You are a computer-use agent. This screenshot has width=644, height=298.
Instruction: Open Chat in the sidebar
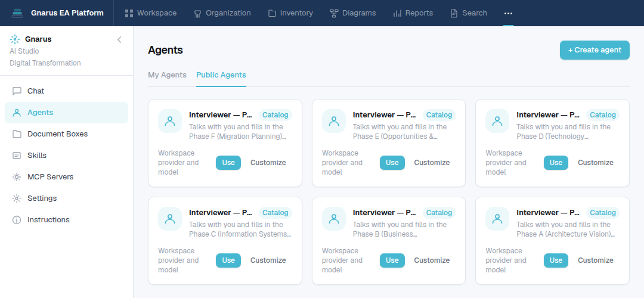click(x=67, y=91)
